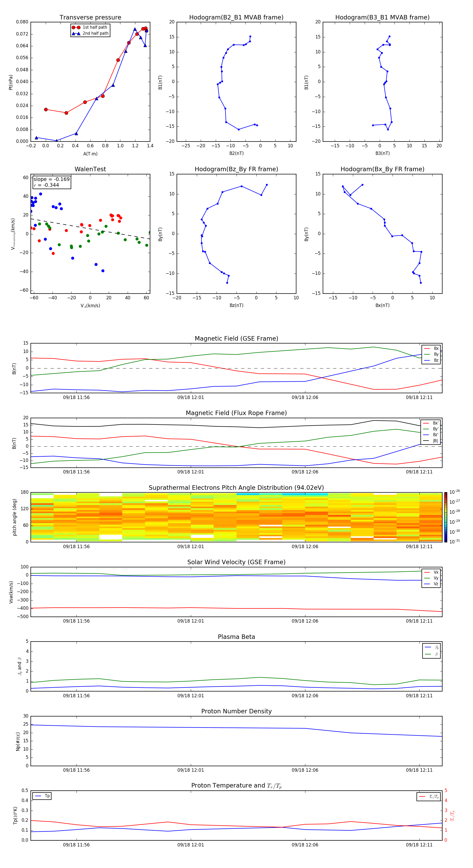Click the Te/Tp legend entry

[x=429, y=796]
